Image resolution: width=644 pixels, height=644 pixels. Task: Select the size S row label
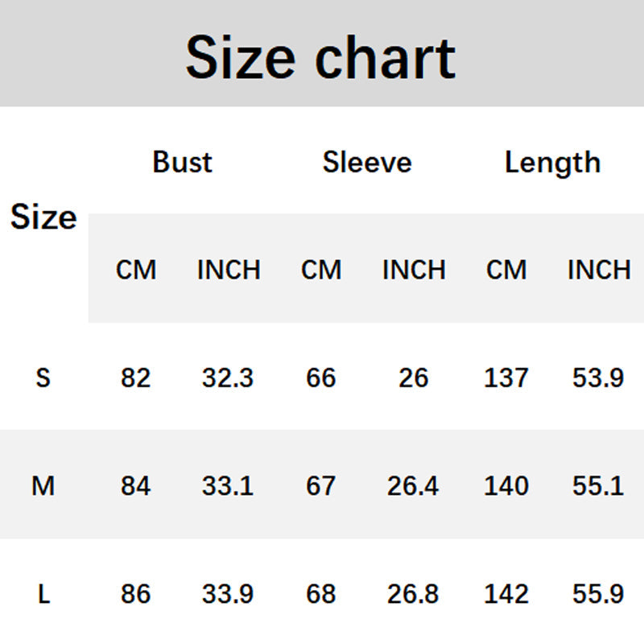(x=43, y=377)
